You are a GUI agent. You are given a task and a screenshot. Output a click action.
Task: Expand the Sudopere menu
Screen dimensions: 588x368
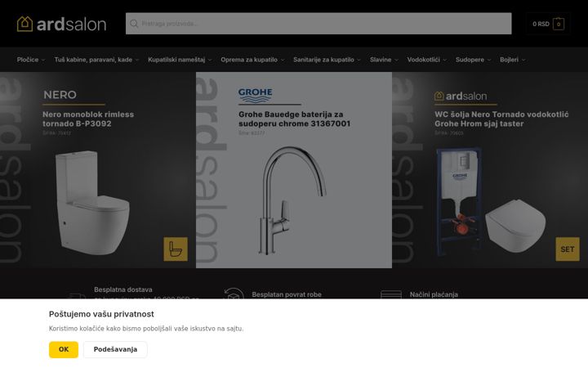coord(473,60)
